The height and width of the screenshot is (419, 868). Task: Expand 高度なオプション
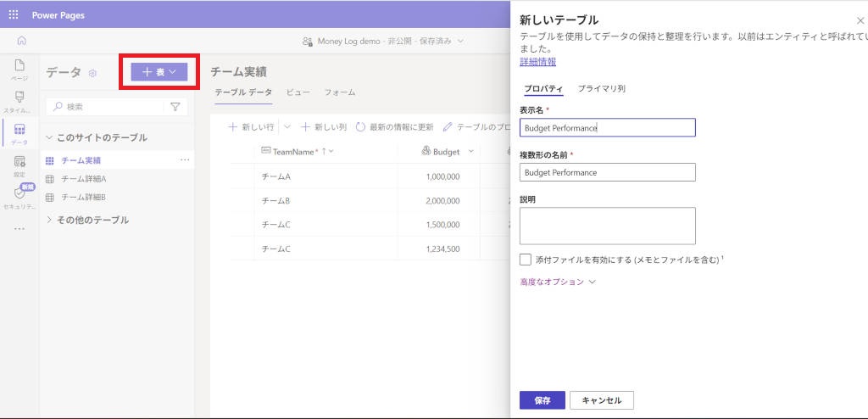tap(558, 282)
